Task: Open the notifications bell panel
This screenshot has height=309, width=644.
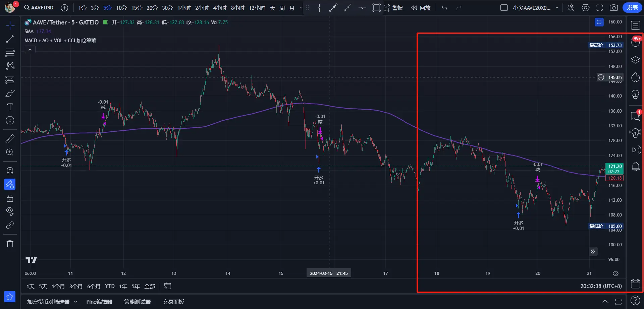Action: tap(635, 167)
